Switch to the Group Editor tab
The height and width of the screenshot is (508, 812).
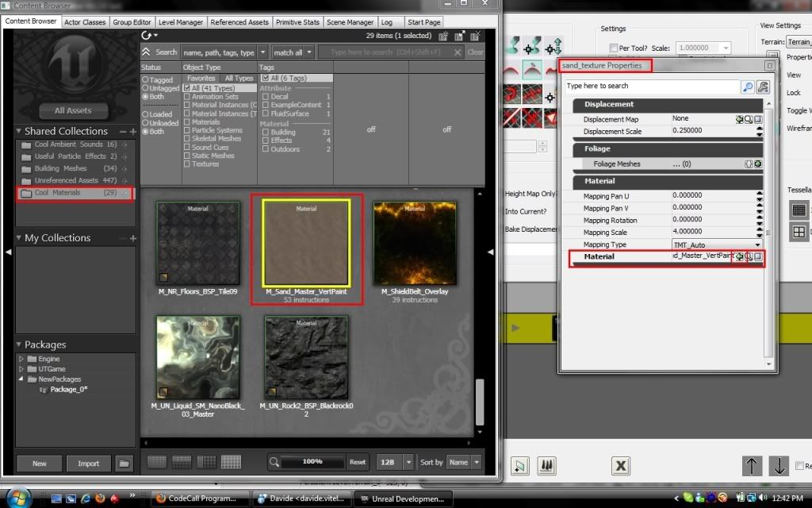pyautogui.click(x=132, y=22)
